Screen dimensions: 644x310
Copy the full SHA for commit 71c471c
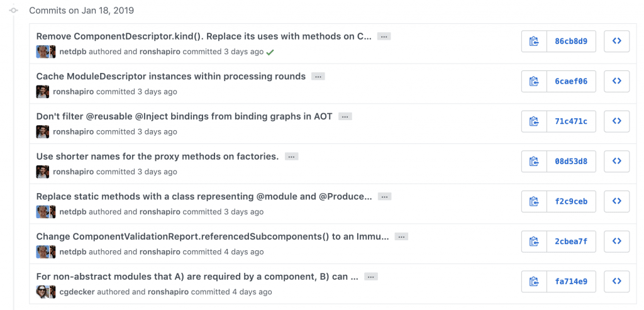coord(534,121)
